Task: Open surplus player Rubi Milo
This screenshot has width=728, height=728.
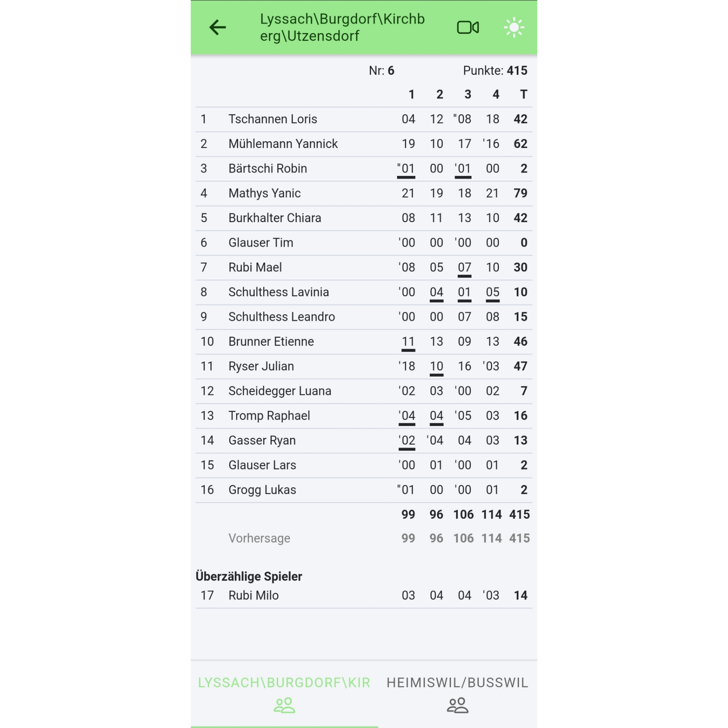Action: [x=364, y=595]
